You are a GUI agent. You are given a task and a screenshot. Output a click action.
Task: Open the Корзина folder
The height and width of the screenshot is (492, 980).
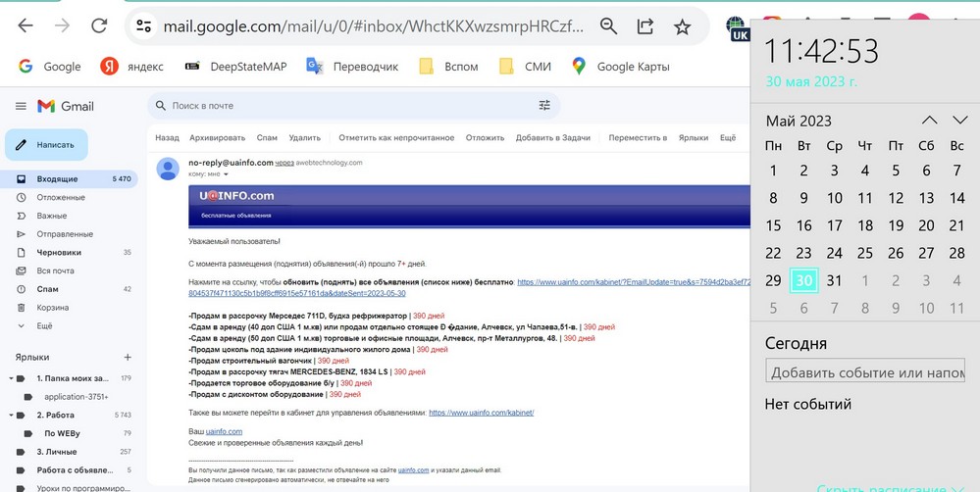coord(69,307)
